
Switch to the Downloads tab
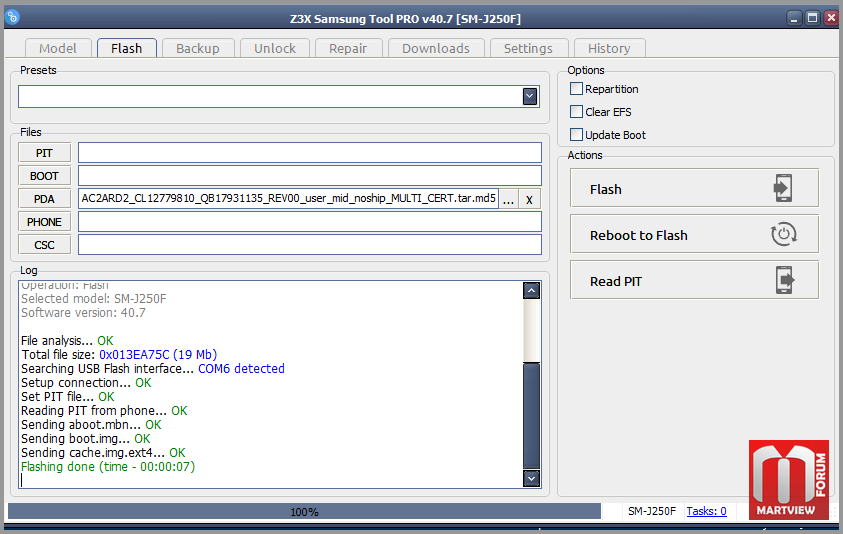[x=435, y=48]
